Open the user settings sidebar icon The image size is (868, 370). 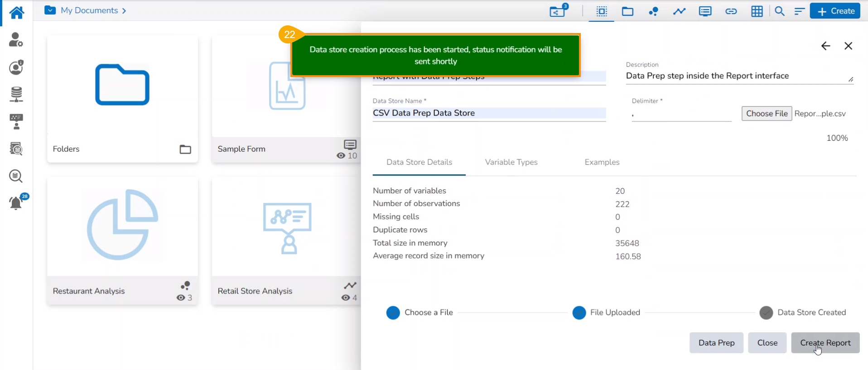[16, 40]
